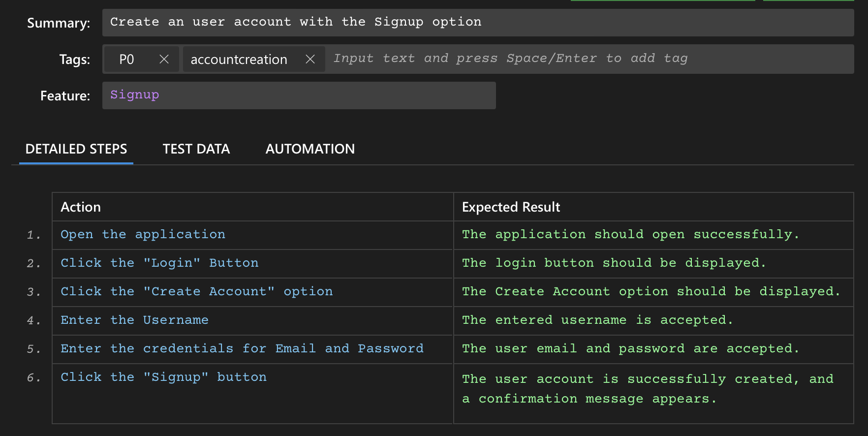Edit expected result "entered username is accepted"

pyautogui.click(x=597, y=320)
